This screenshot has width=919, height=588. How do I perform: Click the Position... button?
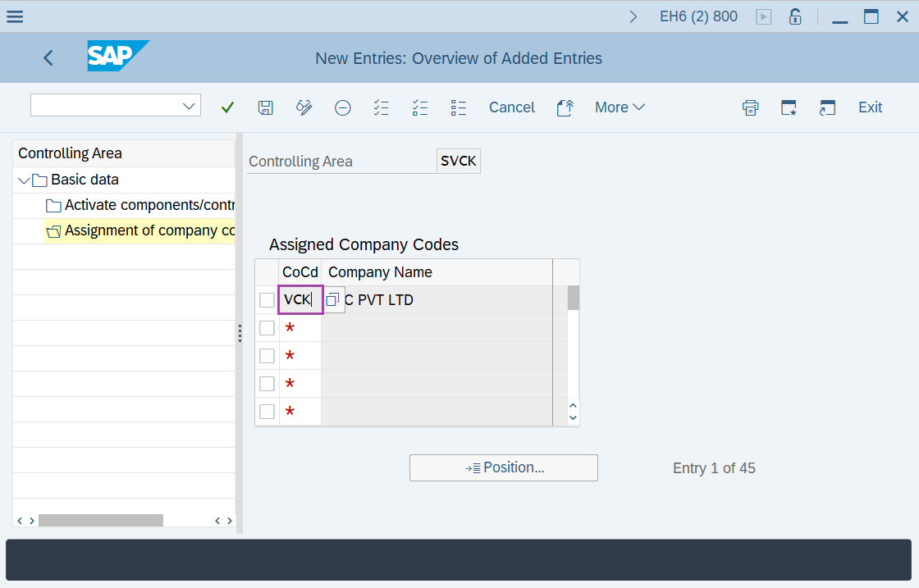point(504,467)
